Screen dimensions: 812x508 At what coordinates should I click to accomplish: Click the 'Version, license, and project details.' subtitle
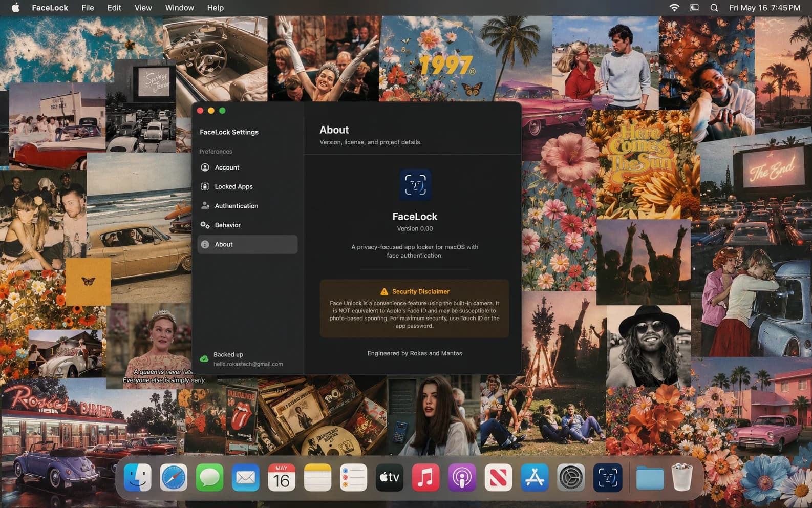[371, 142]
